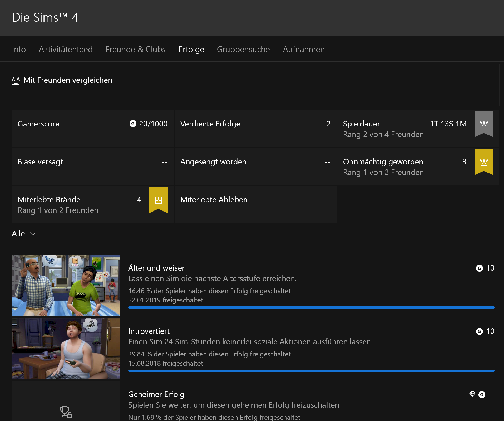Image resolution: width=504 pixels, height=421 pixels.
Task: Click the 20/1000 gamerscore value
Action: tap(153, 124)
